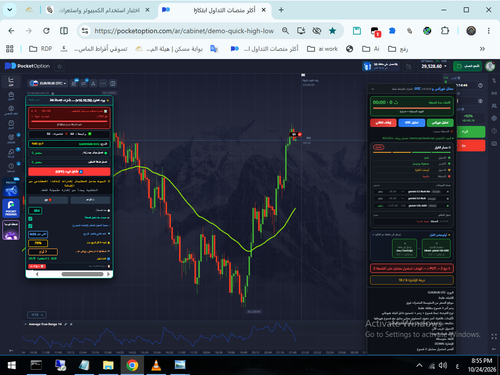The width and height of the screenshot is (500, 375).
Task: Click the red stop button in analyzer panel
Action: [x=383, y=123]
